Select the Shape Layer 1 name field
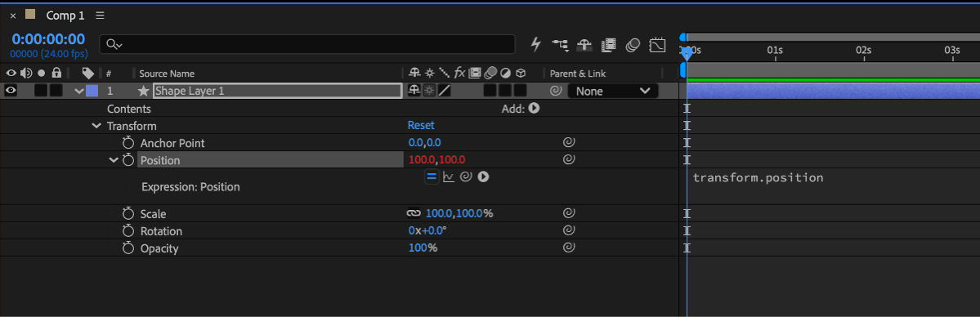This screenshot has height=317, width=980. (278, 91)
